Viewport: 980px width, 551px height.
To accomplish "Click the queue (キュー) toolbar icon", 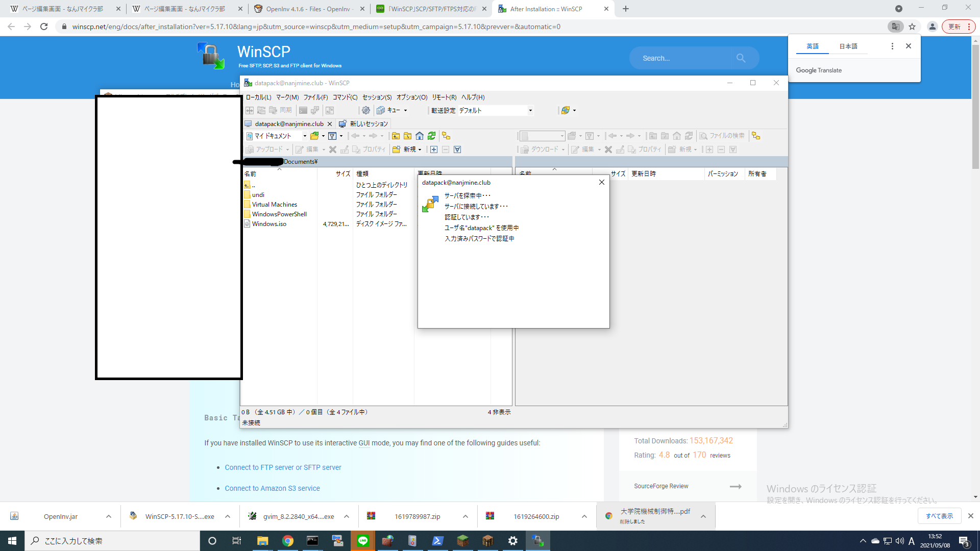I will [381, 110].
